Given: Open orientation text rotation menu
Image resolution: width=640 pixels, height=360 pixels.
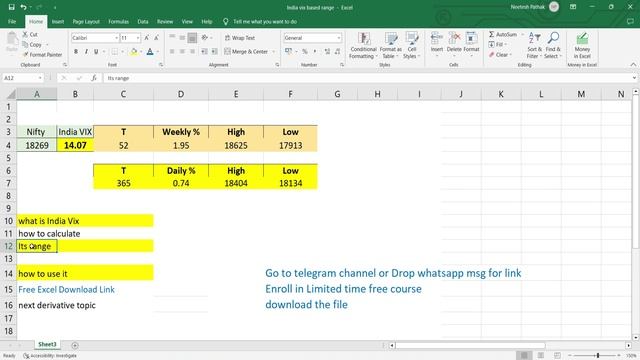Looking at the screenshot, I should pos(206,38).
